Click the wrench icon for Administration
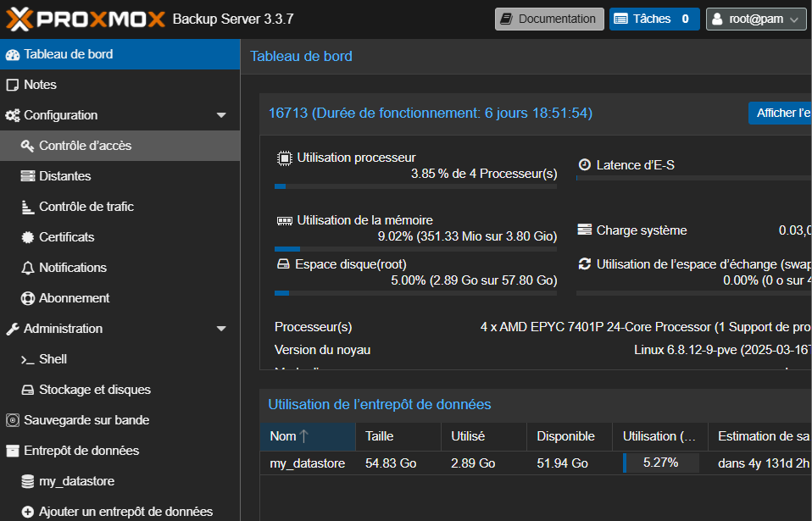812x521 pixels. (13, 329)
